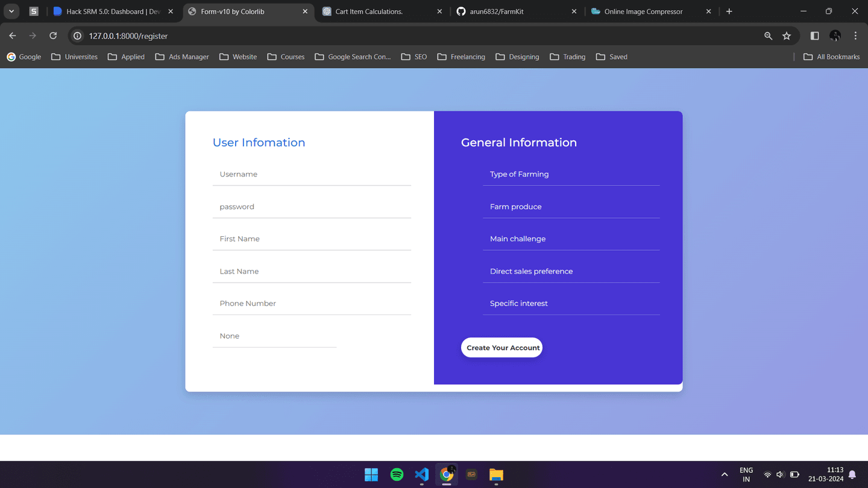Click the password input field
This screenshot has height=488, width=868.
tap(312, 207)
